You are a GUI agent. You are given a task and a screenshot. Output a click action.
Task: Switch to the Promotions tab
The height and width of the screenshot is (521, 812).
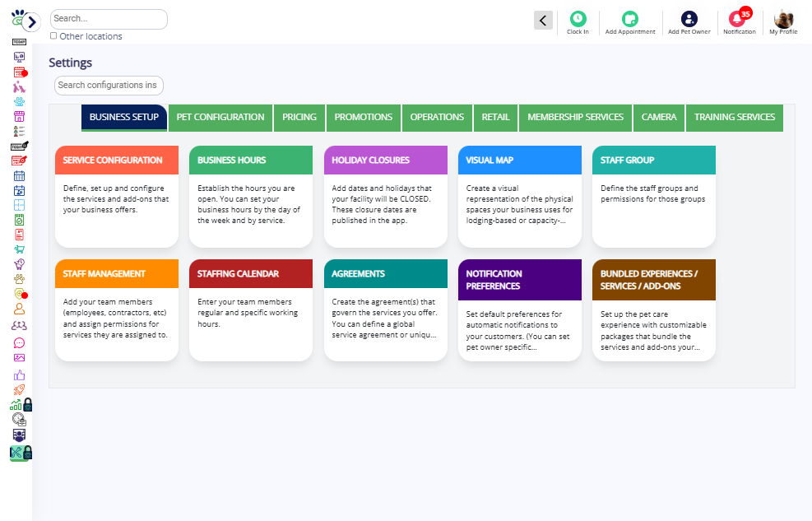tap(364, 118)
